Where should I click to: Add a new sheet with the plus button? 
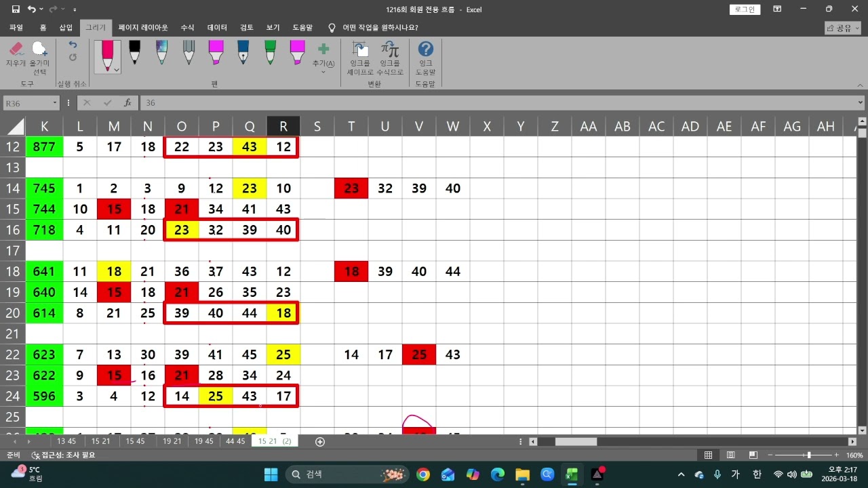(320, 442)
